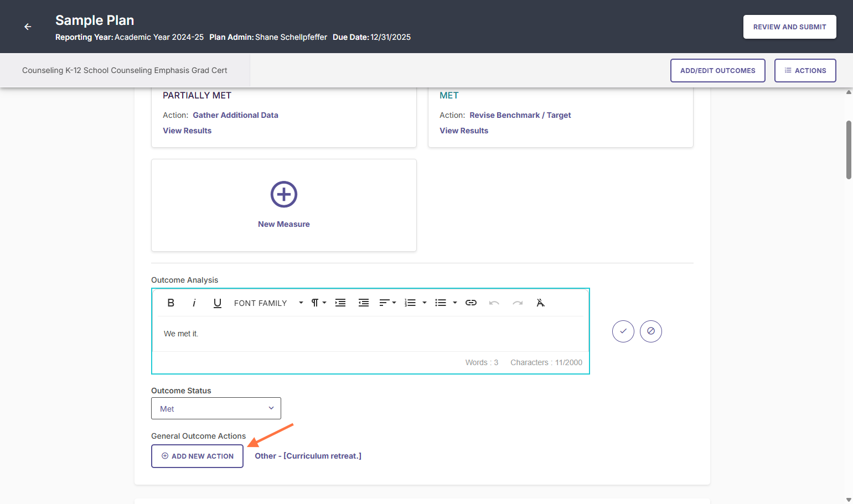Insert a hyperlink in the editor
The width and height of the screenshot is (853, 504).
[471, 303]
